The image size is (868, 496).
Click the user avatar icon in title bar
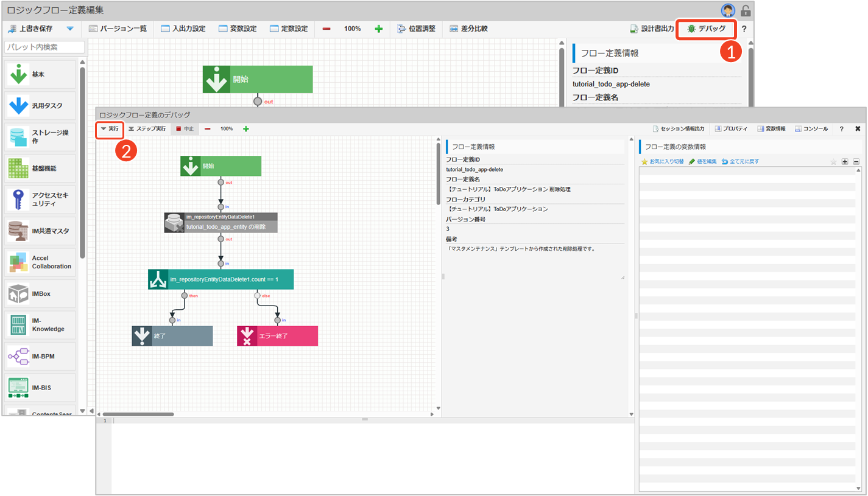tap(727, 10)
